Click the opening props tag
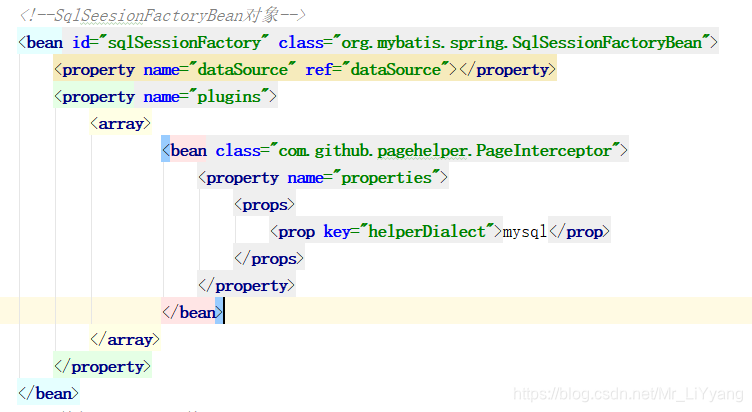Screen dimensions: 752x412 264,205
